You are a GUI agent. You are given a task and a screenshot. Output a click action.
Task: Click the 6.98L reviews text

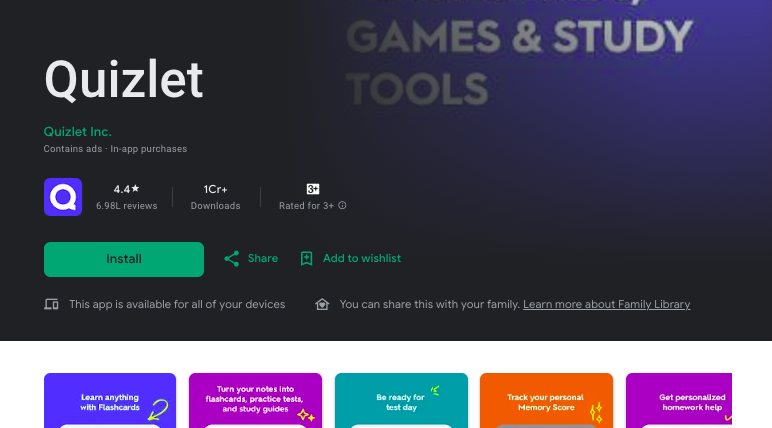click(127, 206)
